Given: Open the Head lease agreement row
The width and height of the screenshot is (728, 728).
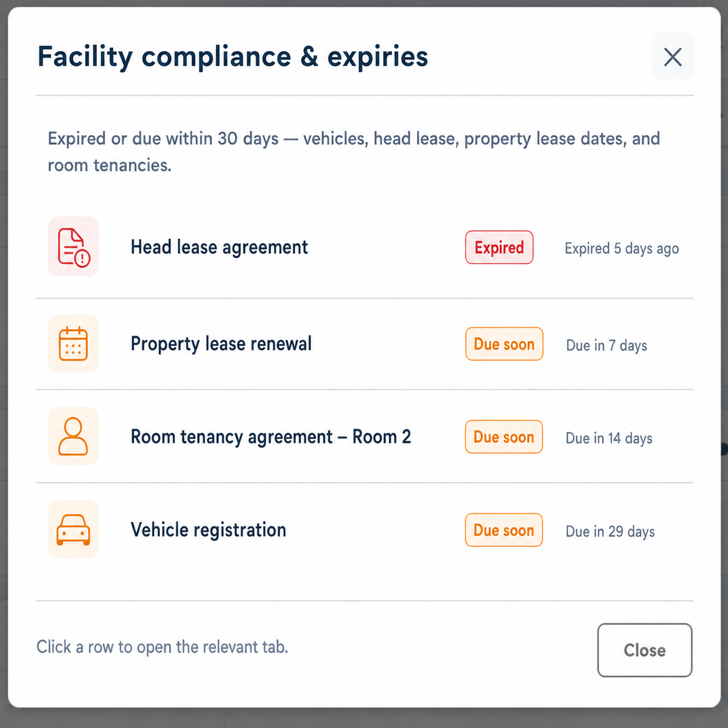Looking at the screenshot, I should [365, 247].
